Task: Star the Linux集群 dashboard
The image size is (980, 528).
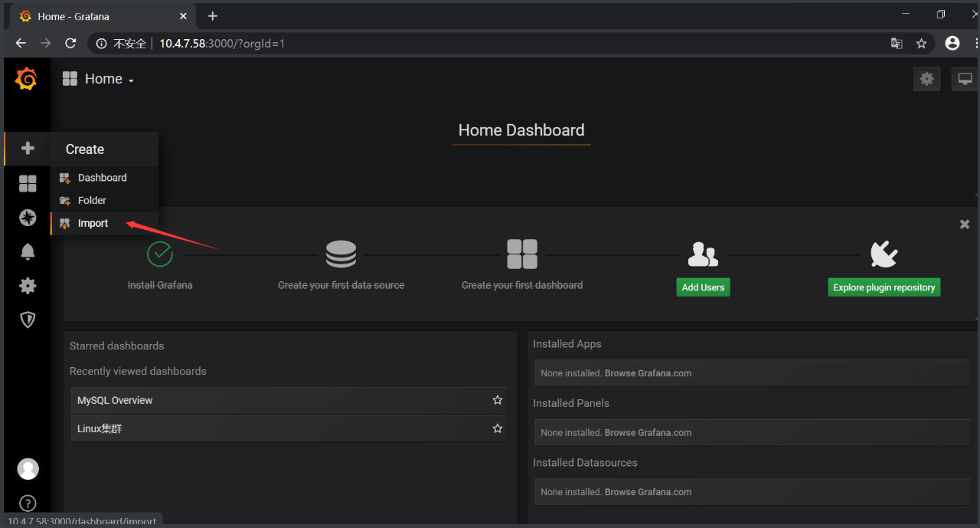Action: [498, 428]
